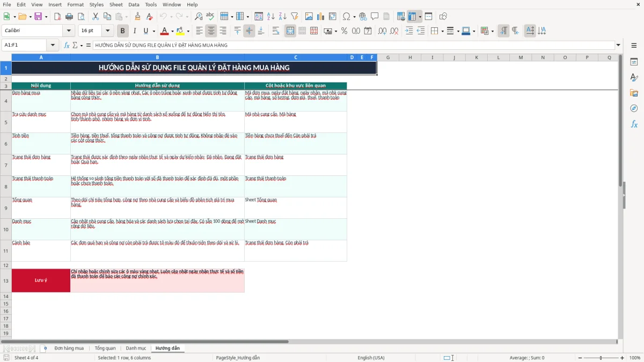Switch to the Danh mục sheet tab
This screenshot has height=362, width=644.
[136, 348]
